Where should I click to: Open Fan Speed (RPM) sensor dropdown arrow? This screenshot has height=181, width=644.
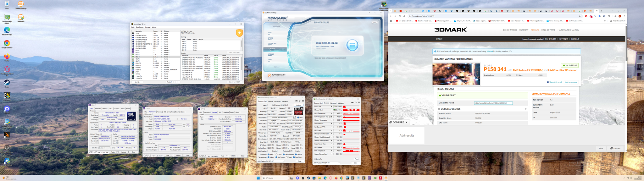pyautogui.click(x=331, y=127)
